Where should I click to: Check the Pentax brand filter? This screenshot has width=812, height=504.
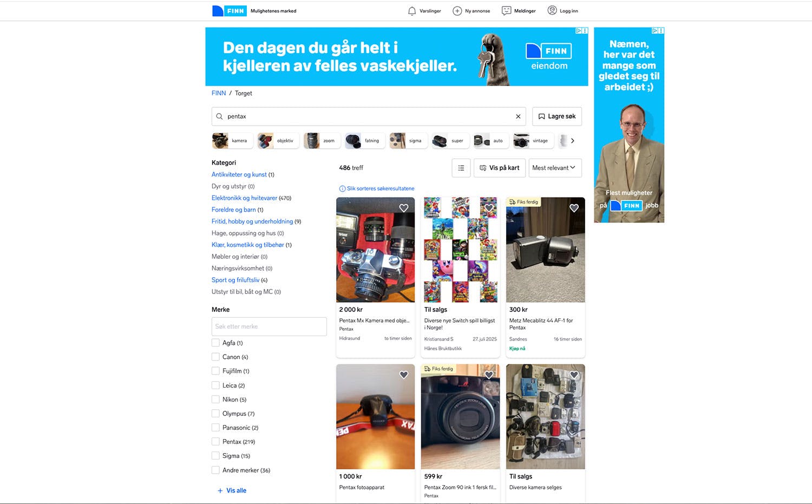point(215,442)
